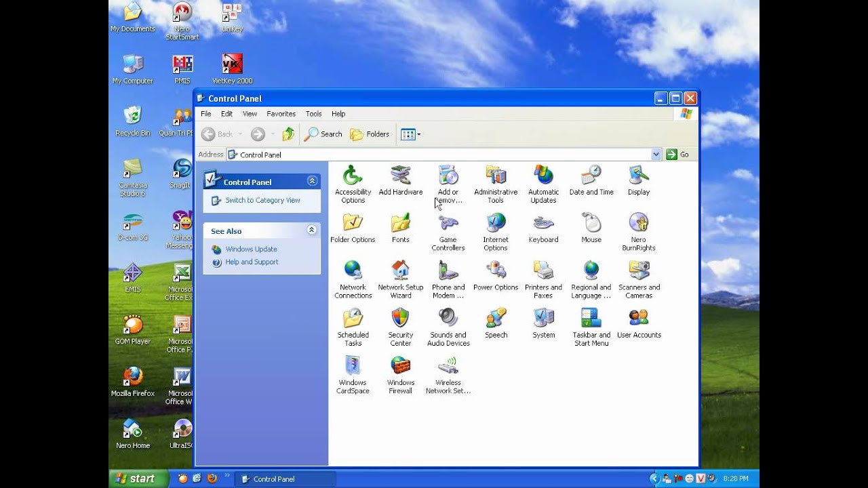This screenshot has height=488, width=868.
Task: Open the Favorites menu
Action: pos(281,114)
